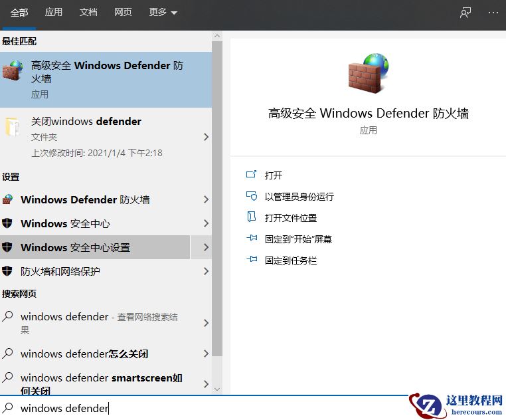Open Windows 安全中心设置 result
The image size is (506, 420).
coord(95,247)
